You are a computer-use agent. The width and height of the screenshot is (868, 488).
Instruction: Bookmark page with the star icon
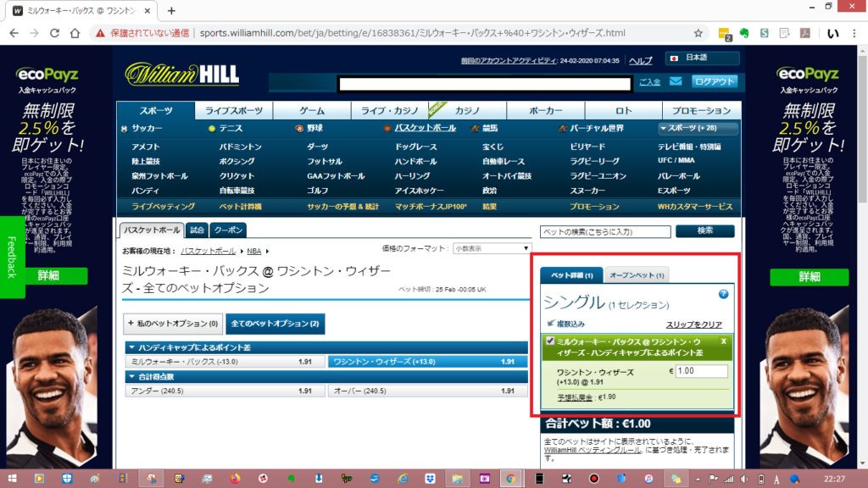(698, 33)
